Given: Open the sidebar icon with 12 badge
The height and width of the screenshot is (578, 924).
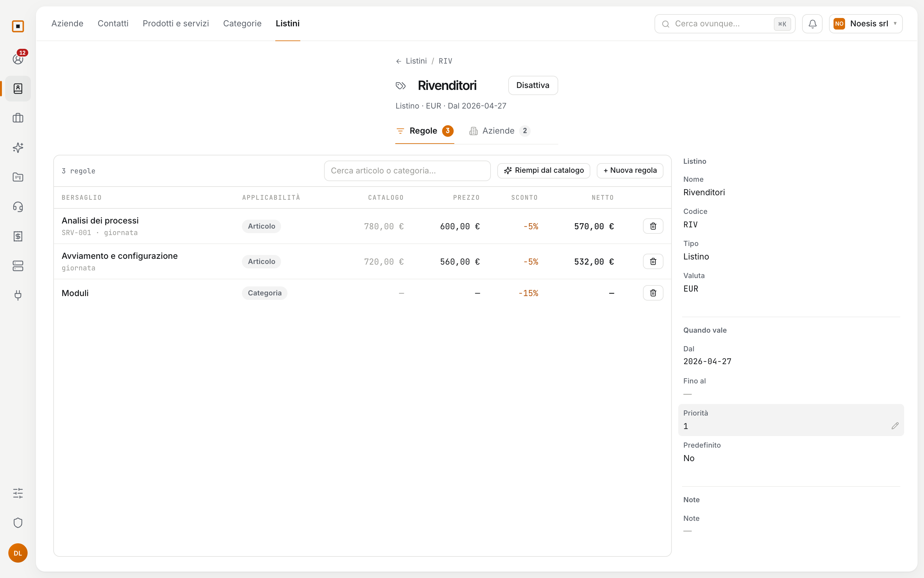Looking at the screenshot, I should 18,59.
